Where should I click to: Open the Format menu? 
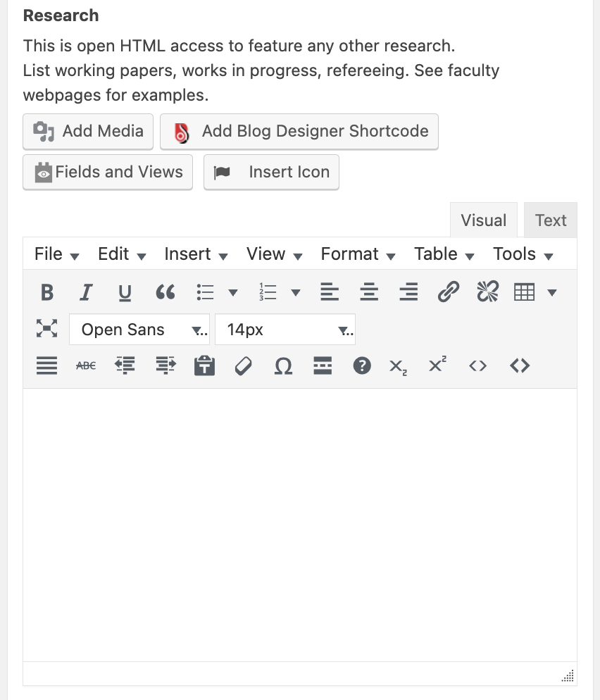357,254
